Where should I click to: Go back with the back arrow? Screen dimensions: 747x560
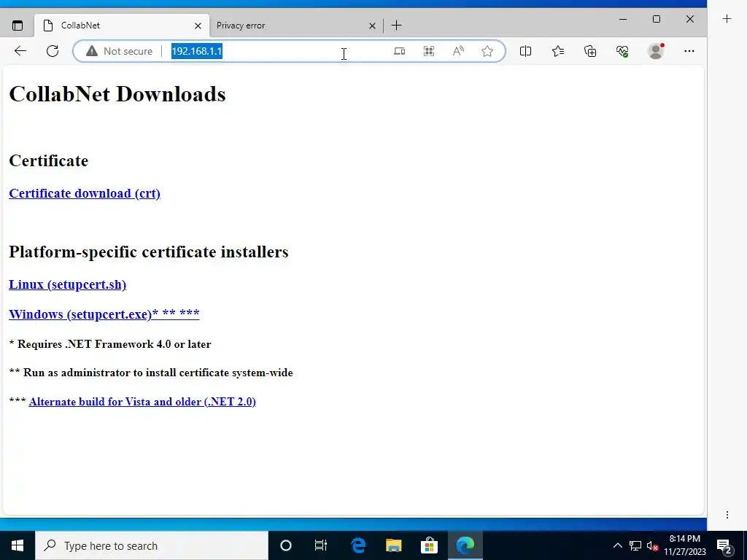[x=20, y=51]
